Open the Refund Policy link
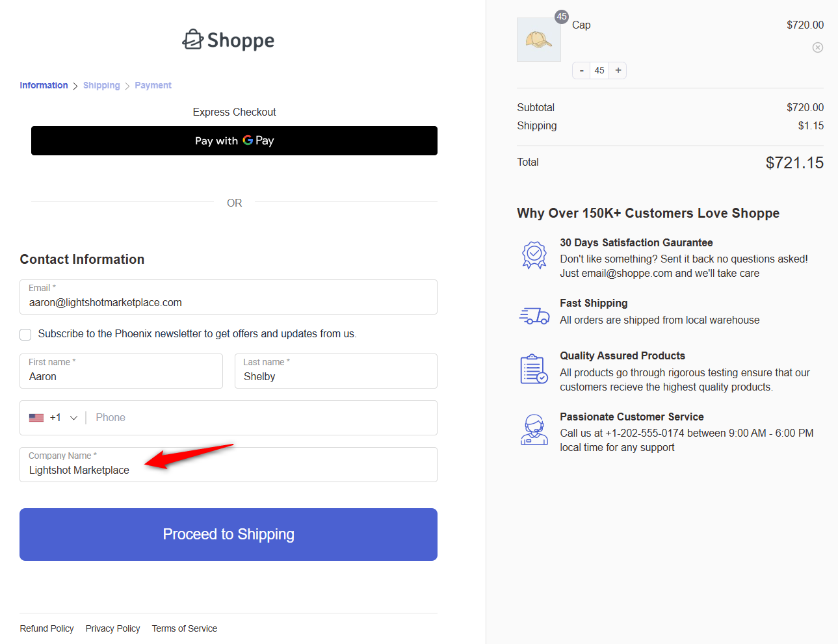The image size is (838, 644). tap(47, 628)
